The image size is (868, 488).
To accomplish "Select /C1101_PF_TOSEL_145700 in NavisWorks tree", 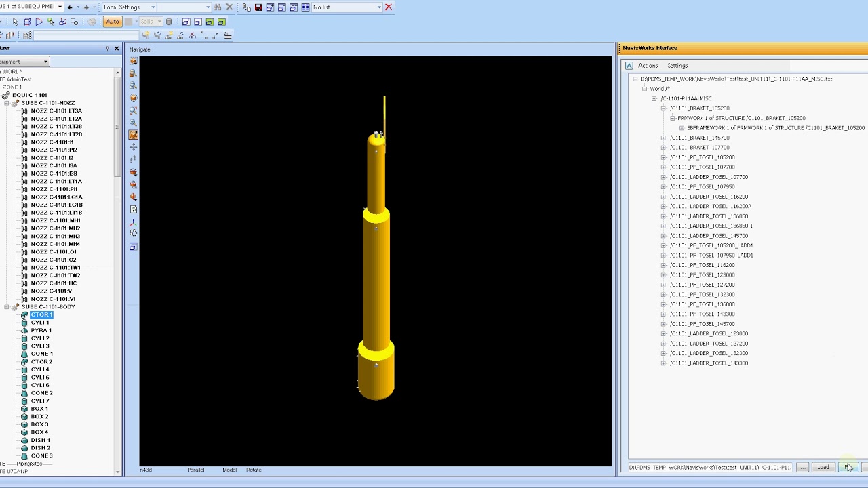I will pos(703,324).
